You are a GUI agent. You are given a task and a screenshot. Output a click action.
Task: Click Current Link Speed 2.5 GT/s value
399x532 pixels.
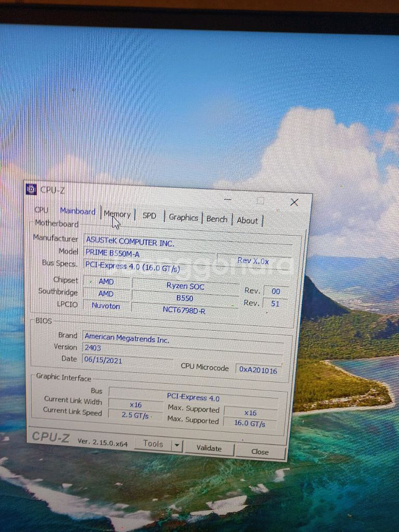(x=135, y=415)
